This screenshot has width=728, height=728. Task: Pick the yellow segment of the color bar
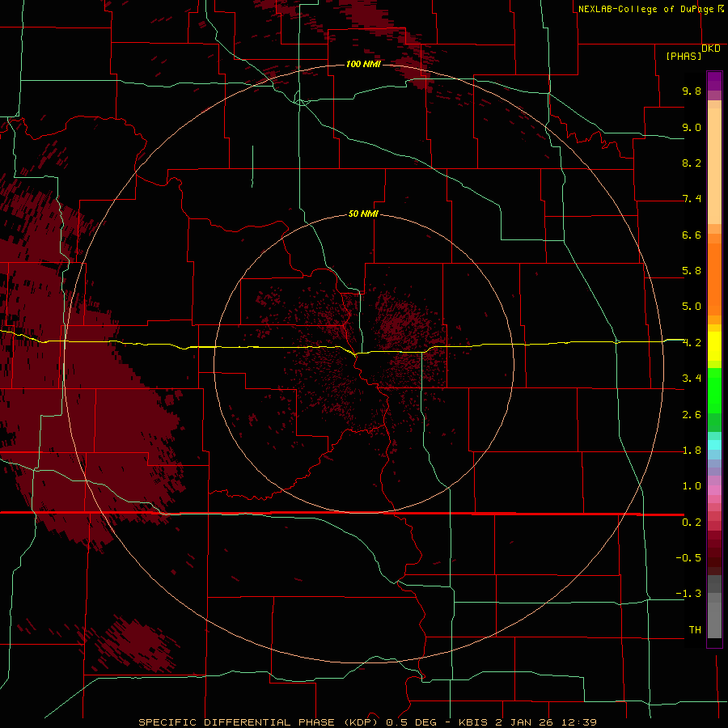click(714, 346)
